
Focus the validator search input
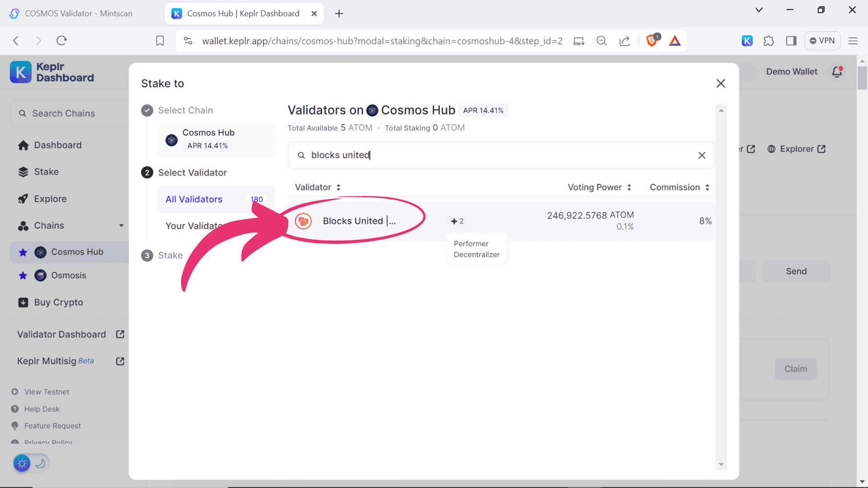[x=501, y=155]
